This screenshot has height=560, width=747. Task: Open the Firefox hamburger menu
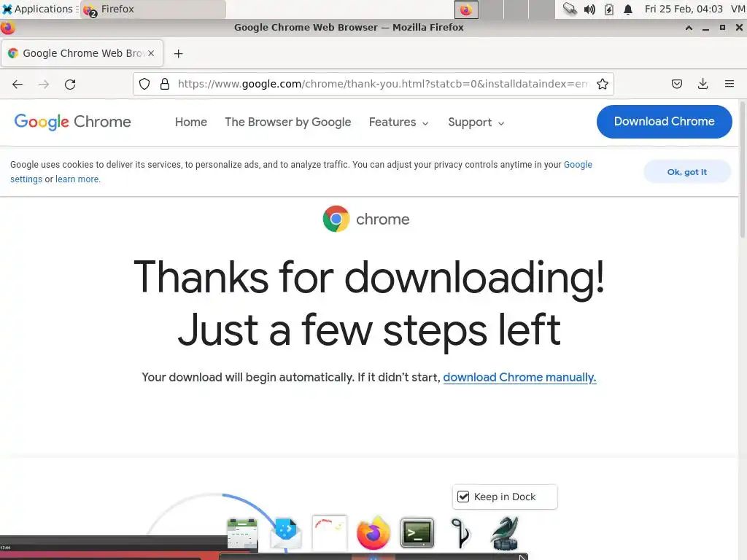point(729,85)
